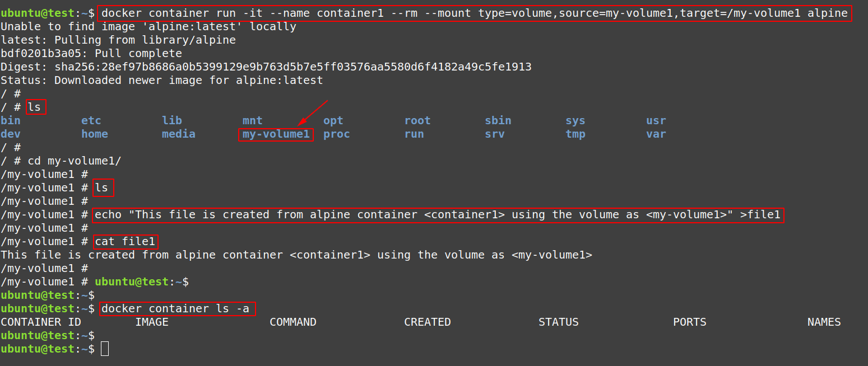Click the IMAGE column header
The width and height of the screenshot is (868, 366).
152,322
